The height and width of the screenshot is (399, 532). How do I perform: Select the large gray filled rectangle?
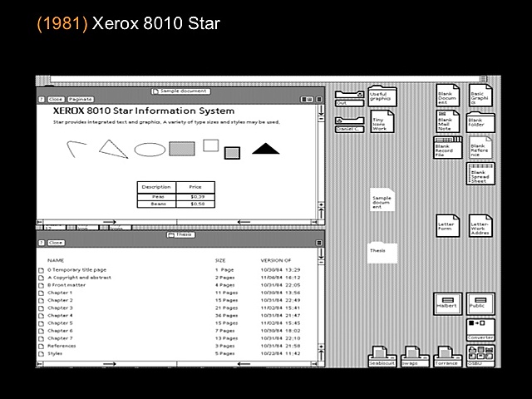click(x=182, y=149)
